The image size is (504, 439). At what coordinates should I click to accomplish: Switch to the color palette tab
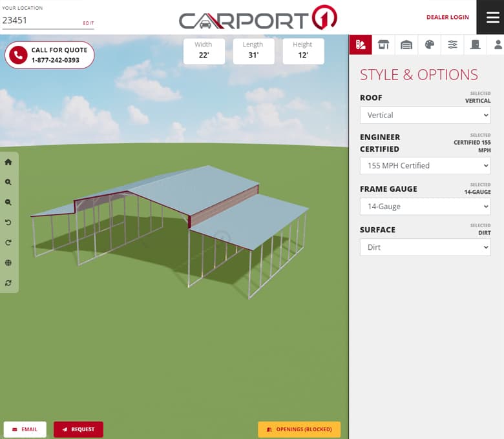[429, 45]
